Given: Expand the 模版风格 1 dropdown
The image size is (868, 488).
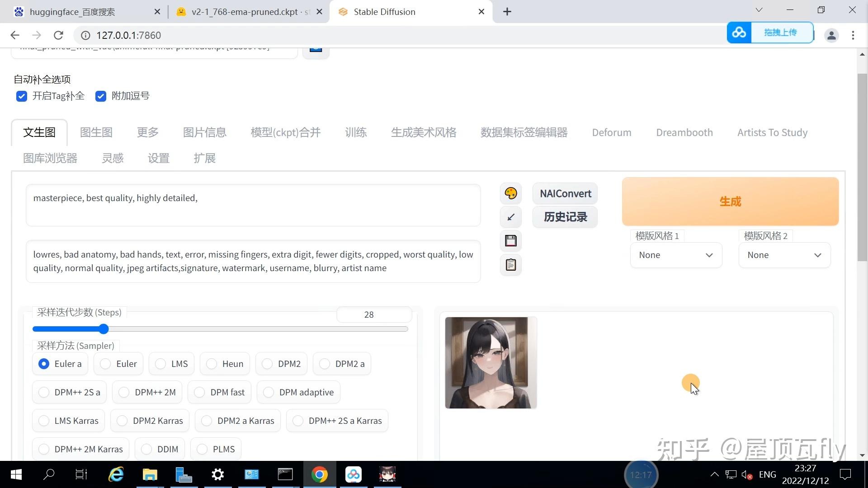Looking at the screenshot, I should click(676, 255).
